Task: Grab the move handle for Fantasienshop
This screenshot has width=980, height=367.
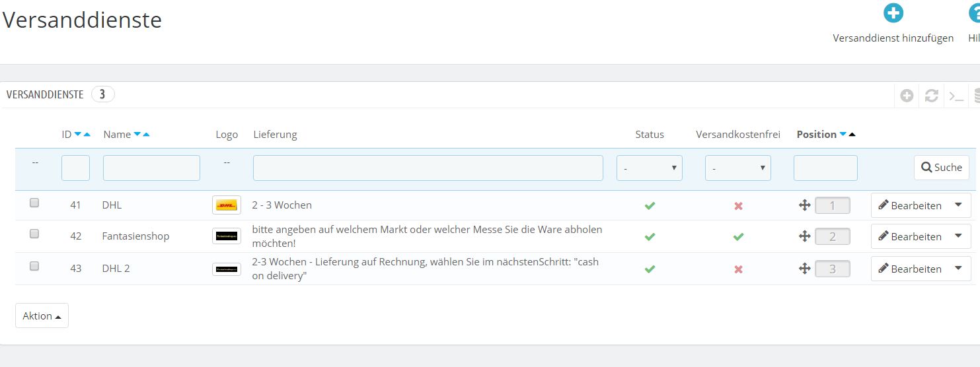Action: point(804,236)
